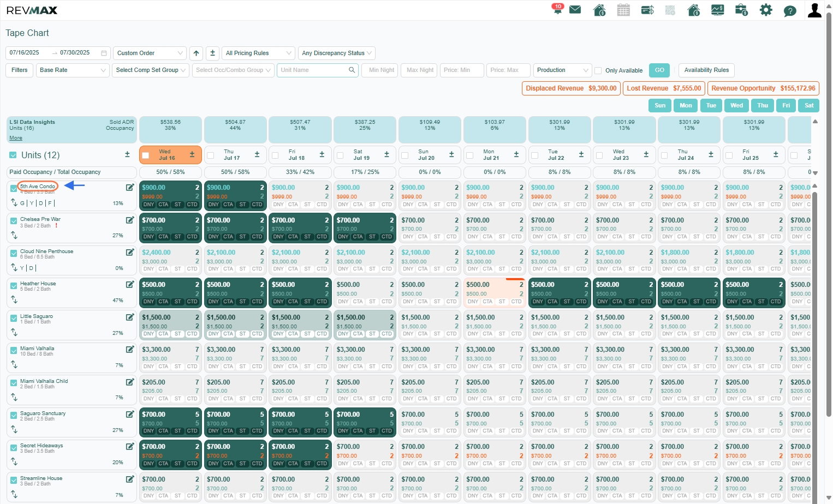Click the GO button

pos(659,70)
